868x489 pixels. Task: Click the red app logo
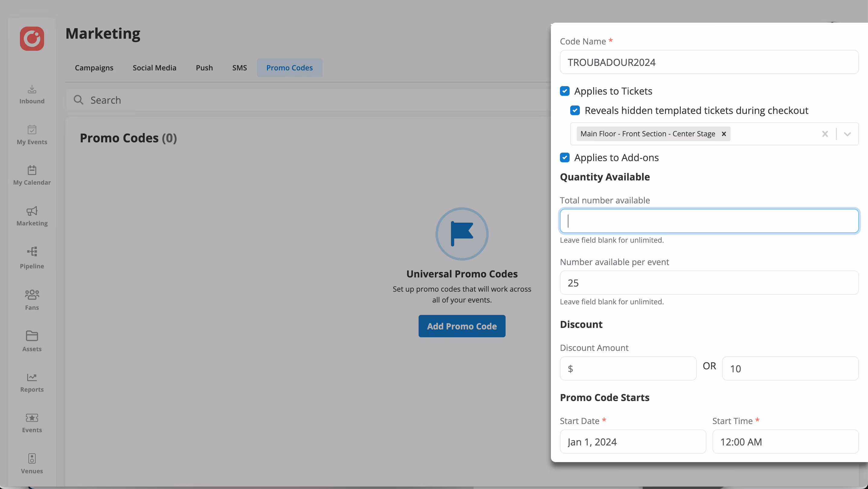point(32,39)
